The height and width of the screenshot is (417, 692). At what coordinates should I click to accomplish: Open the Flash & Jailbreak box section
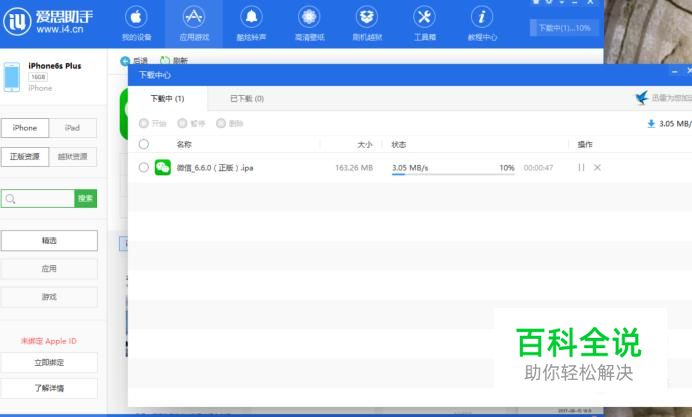tap(367, 24)
